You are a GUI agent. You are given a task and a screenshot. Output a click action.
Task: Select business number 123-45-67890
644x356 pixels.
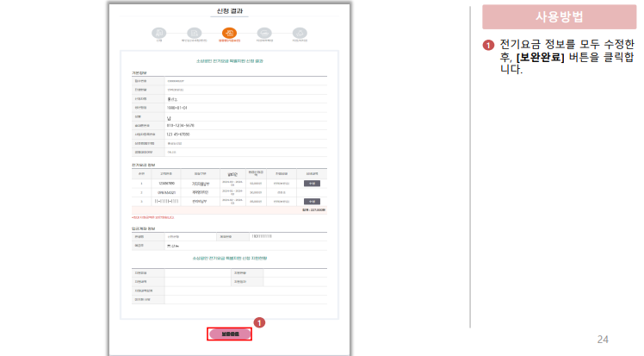pos(178,134)
